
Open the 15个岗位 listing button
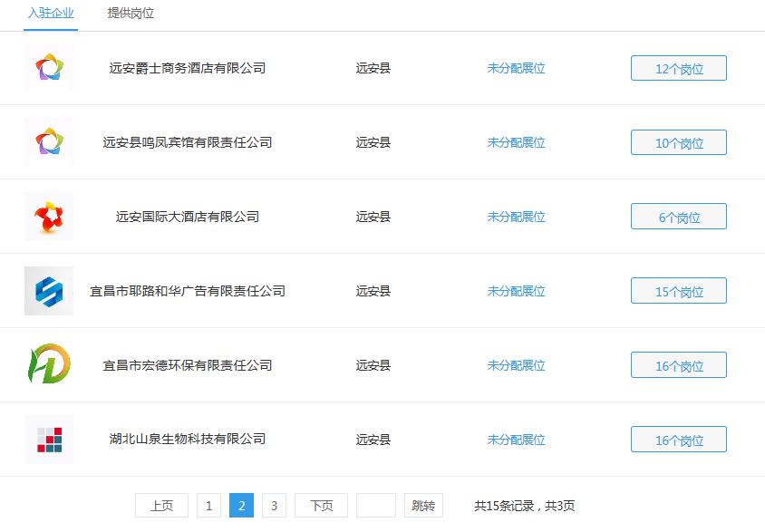(x=678, y=291)
